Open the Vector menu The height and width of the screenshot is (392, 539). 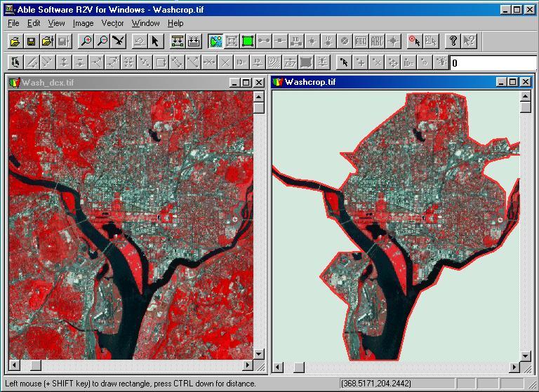(x=112, y=23)
